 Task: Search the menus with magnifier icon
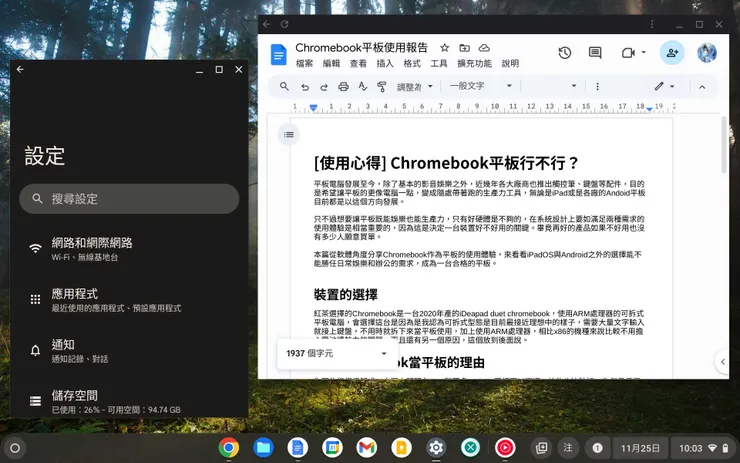pos(284,86)
